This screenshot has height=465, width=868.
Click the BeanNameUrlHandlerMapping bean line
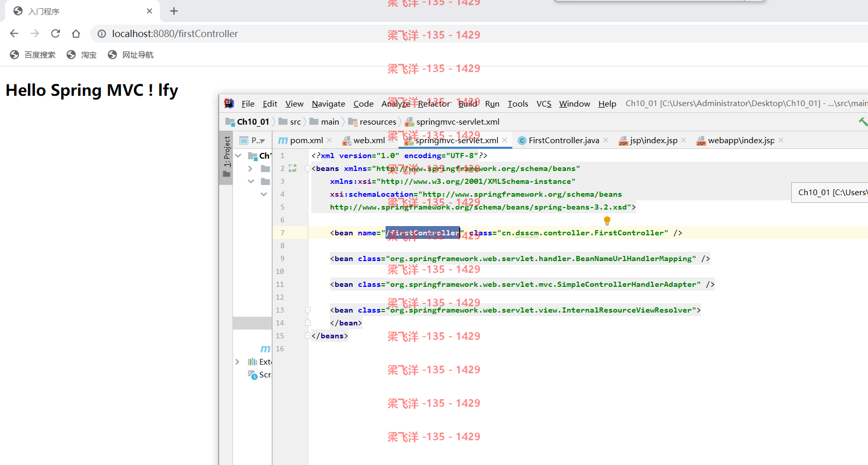pos(520,259)
